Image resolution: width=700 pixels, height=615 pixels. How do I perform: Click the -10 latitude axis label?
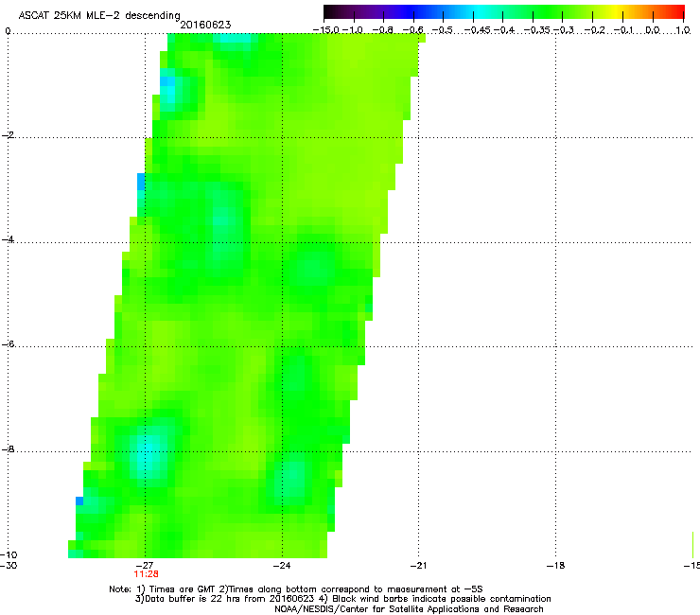9,554
